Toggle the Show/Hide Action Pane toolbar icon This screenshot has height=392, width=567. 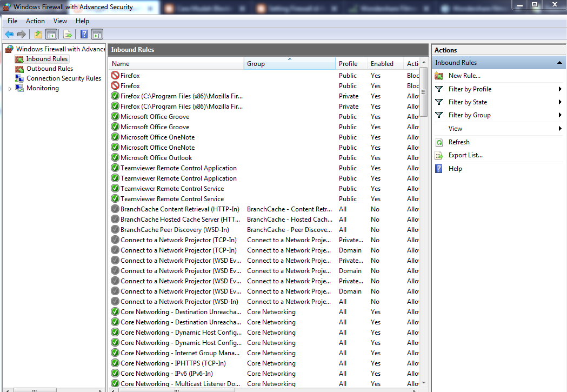pos(97,35)
